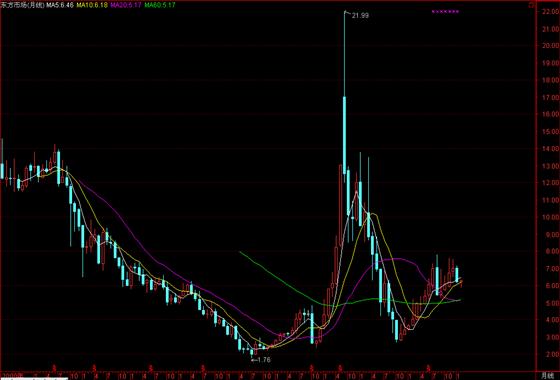Image resolution: width=560 pixels, height=380 pixels.
Task: Click the tall cyan candlestick below 21.99
Action: point(345,135)
